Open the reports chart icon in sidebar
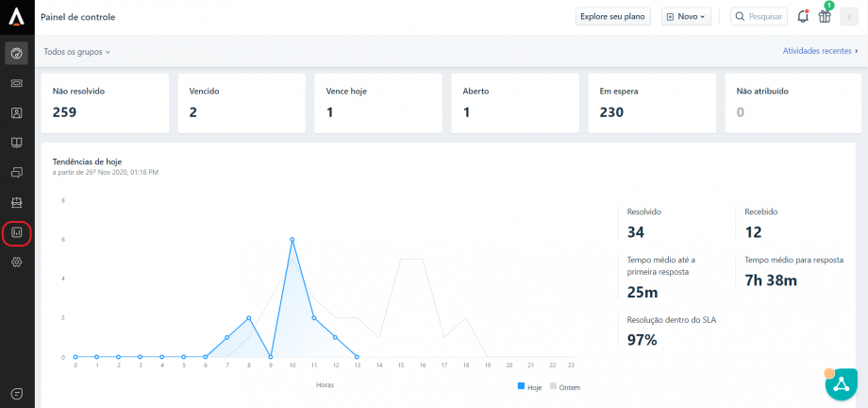The height and width of the screenshot is (408, 868). coord(17,232)
